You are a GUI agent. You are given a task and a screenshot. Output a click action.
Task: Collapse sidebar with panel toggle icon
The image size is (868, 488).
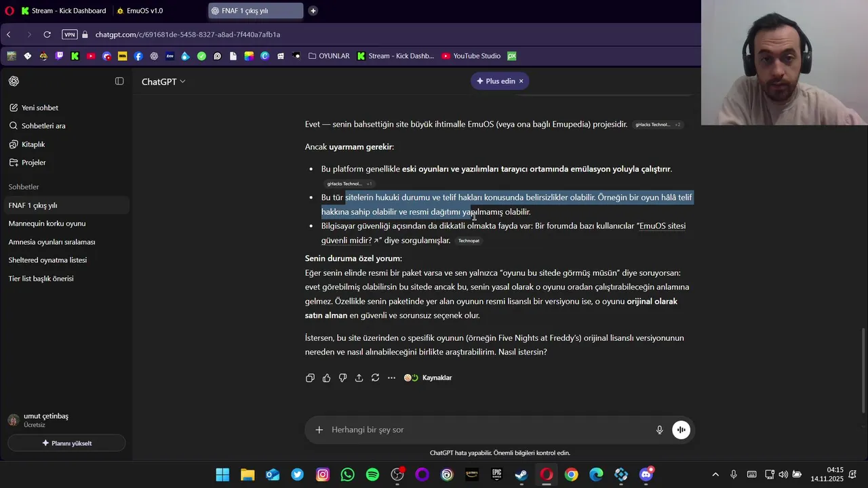pyautogui.click(x=119, y=81)
